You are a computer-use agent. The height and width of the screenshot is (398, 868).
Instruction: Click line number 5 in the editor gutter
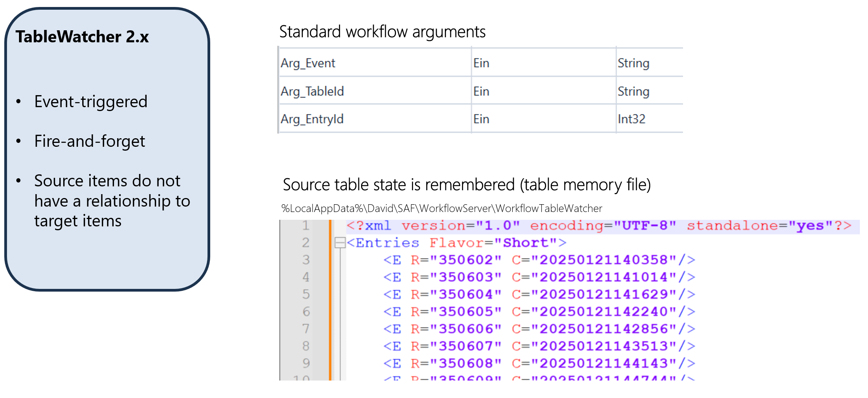point(306,294)
